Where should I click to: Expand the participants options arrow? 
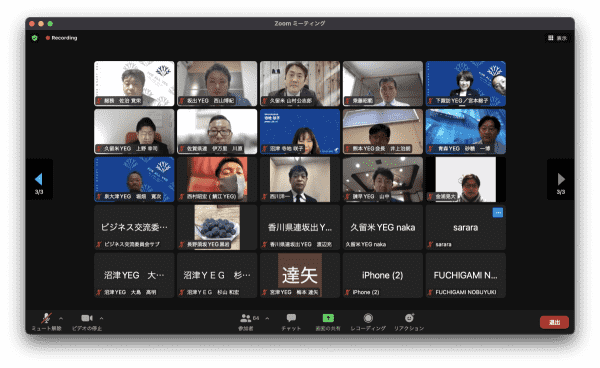(x=267, y=318)
